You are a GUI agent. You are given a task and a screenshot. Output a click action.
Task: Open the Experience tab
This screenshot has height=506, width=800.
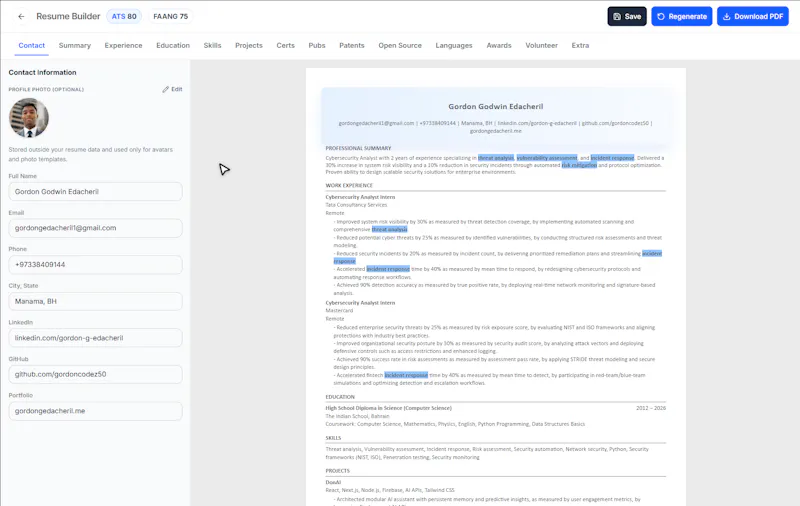point(123,45)
